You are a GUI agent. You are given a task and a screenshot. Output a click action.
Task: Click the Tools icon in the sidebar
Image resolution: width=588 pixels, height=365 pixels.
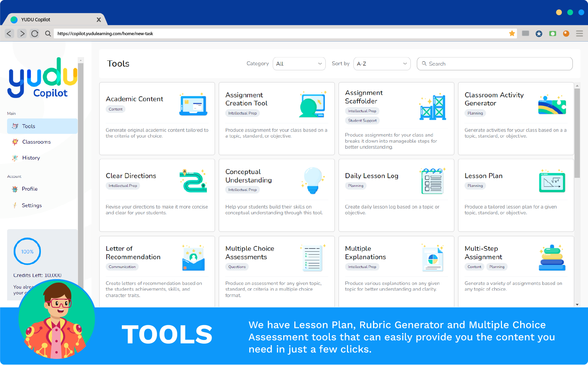pyautogui.click(x=15, y=126)
